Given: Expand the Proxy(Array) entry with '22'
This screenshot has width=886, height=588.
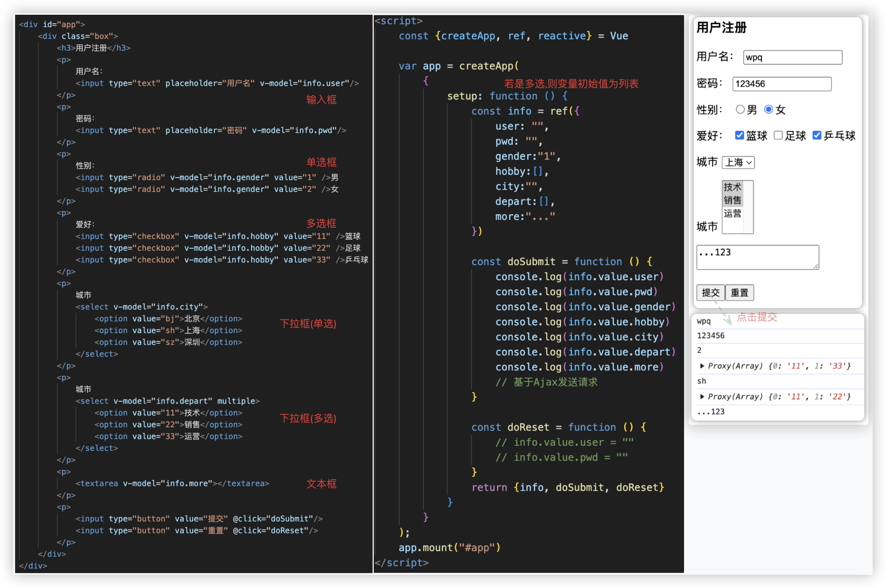Looking at the screenshot, I should pyautogui.click(x=702, y=397).
